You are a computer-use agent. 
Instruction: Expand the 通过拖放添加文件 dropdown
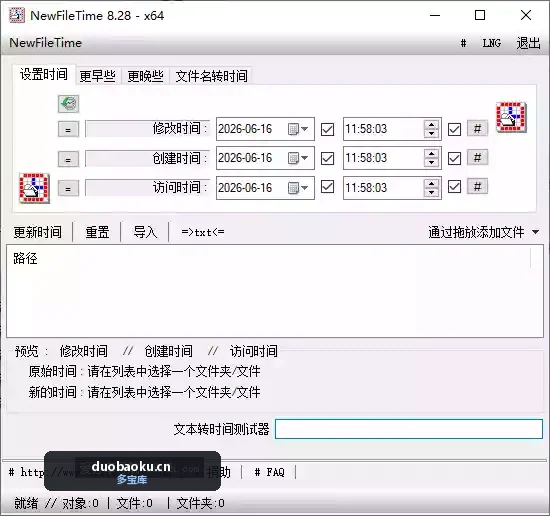535,232
